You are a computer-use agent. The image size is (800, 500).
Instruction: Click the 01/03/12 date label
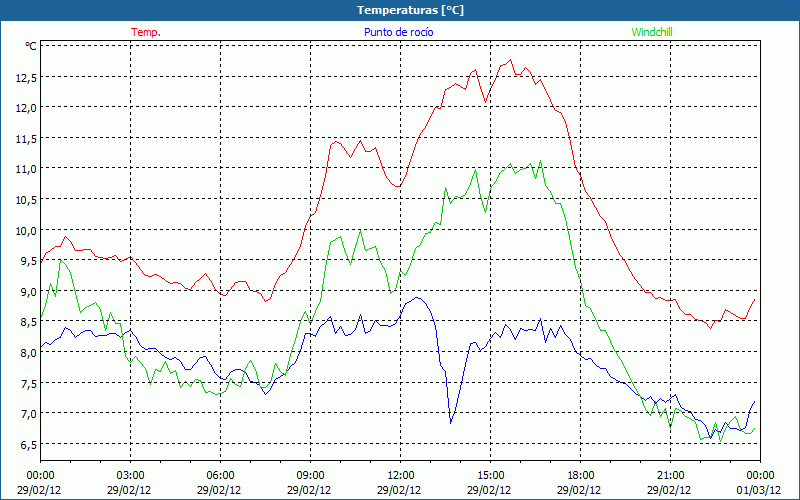[759, 490]
